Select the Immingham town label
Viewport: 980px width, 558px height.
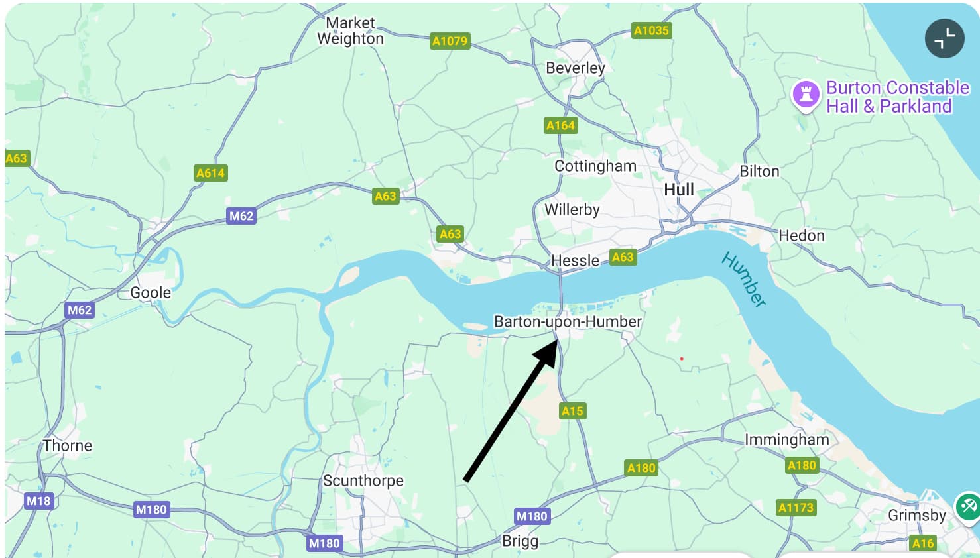(786, 440)
